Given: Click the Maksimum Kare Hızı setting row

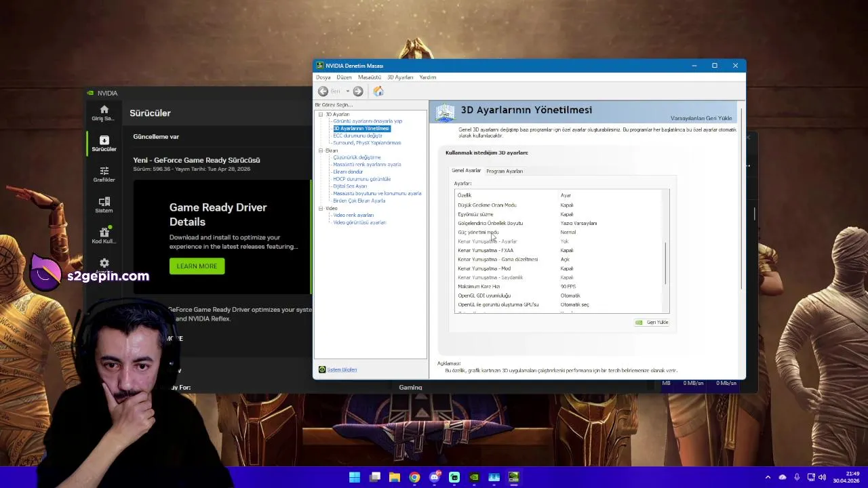Looking at the screenshot, I should [558, 287].
